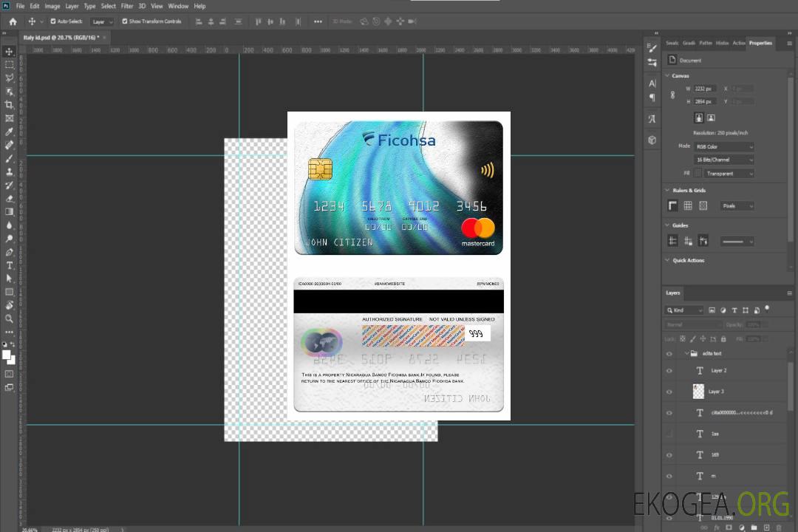The height and width of the screenshot is (532, 798).
Task: Click the create new layer icon
Action: pos(766,528)
